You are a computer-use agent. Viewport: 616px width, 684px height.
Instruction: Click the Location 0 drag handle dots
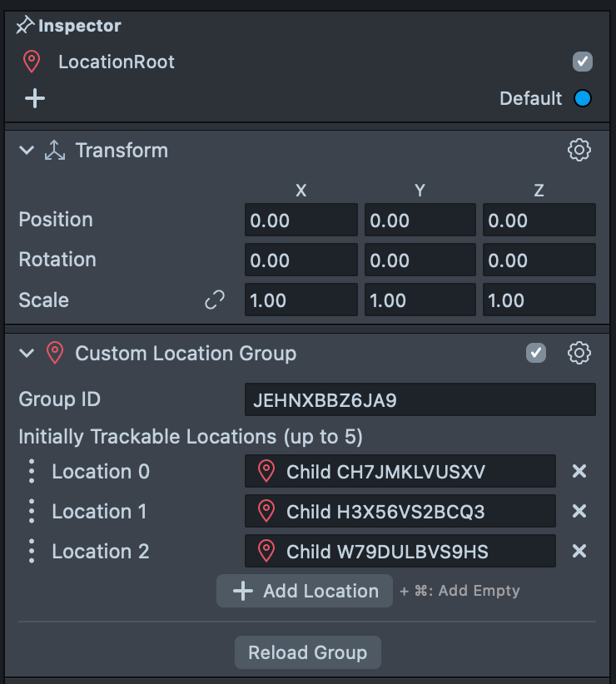pos(32,472)
